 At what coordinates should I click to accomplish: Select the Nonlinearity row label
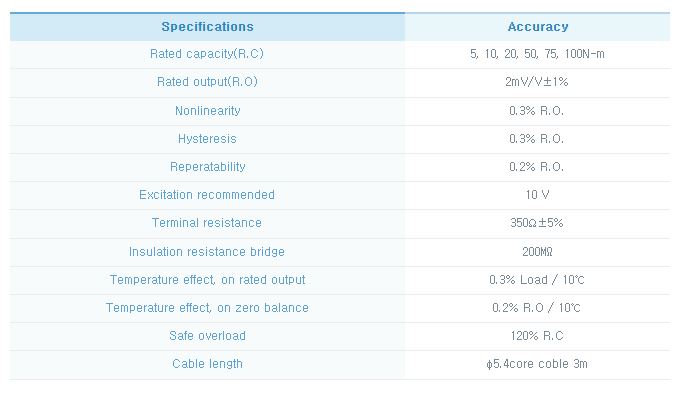pos(207,111)
